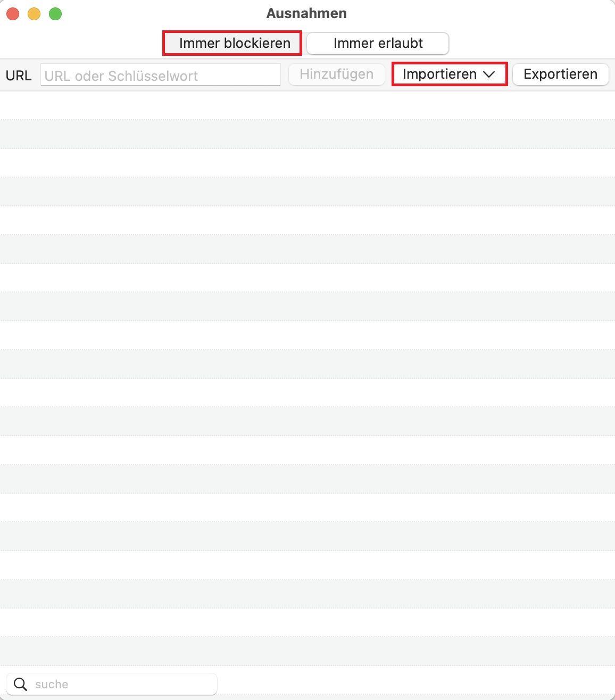The image size is (615, 700).
Task: Open the Immer erlaubt tab
Action: (378, 44)
